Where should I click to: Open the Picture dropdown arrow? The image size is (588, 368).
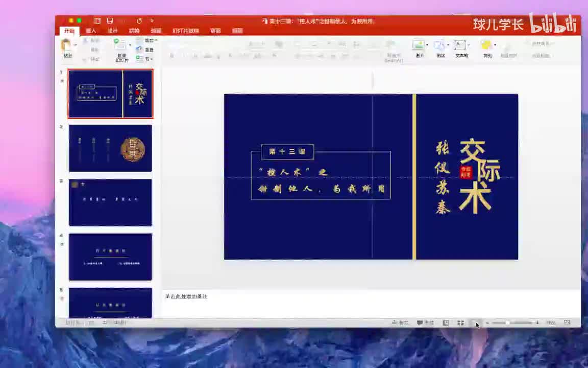(427, 45)
